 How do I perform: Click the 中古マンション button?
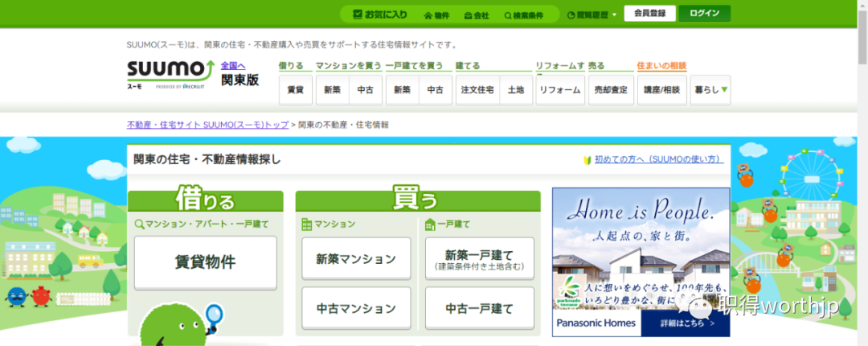(x=357, y=308)
